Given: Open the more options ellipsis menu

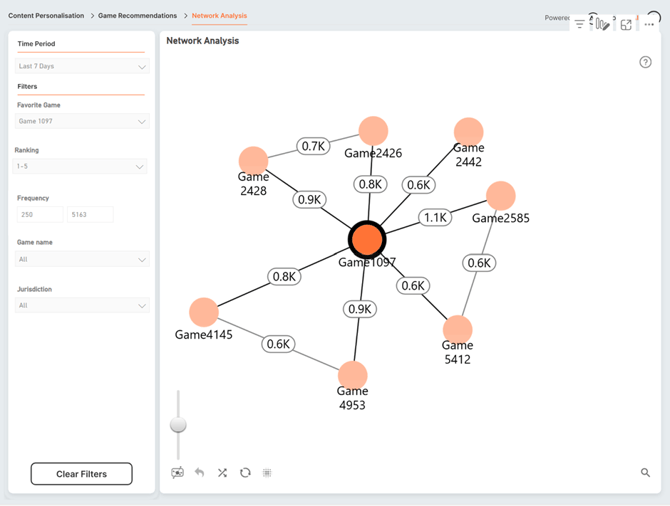Looking at the screenshot, I should coord(649,25).
